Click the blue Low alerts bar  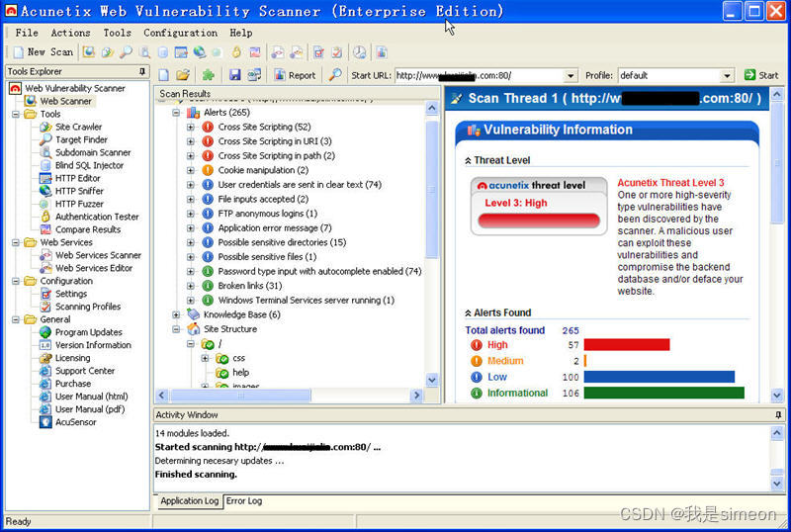(659, 377)
